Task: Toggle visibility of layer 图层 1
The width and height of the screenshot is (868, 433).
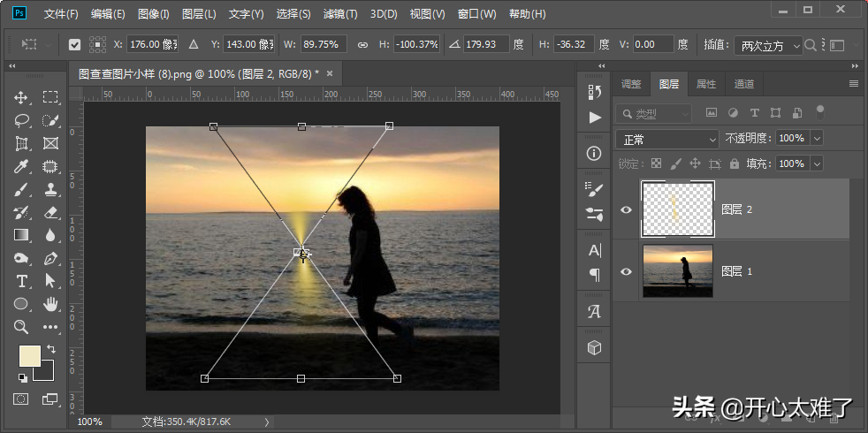Action: coord(627,271)
